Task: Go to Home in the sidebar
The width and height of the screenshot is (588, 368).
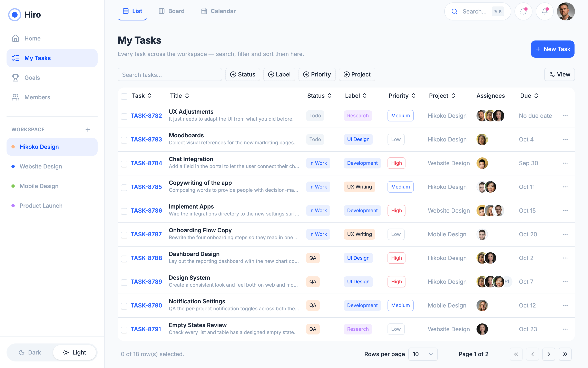Action: [52, 38]
